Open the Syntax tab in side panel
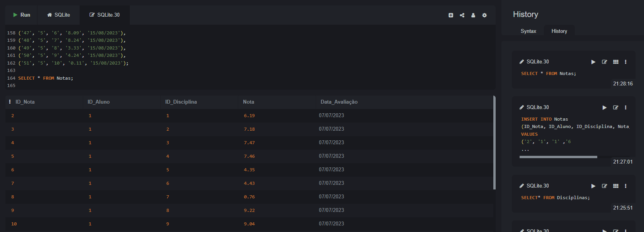644x232 pixels. tap(528, 31)
